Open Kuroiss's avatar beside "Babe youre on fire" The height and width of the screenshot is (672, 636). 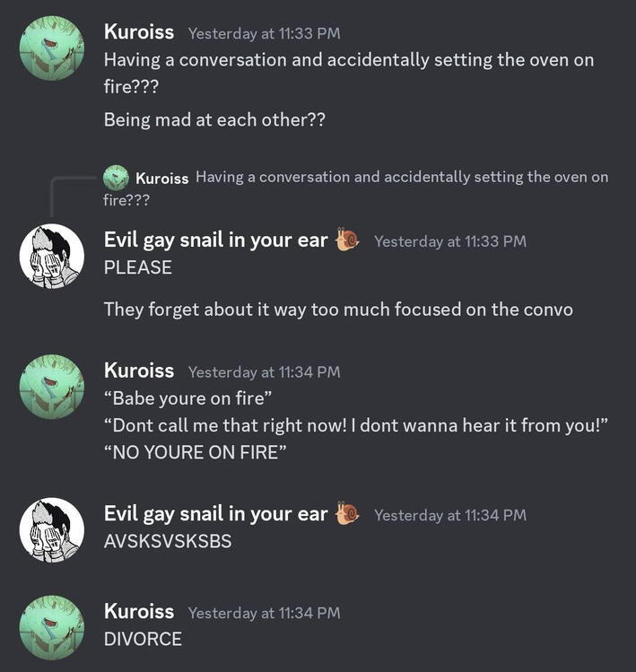(52, 387)
